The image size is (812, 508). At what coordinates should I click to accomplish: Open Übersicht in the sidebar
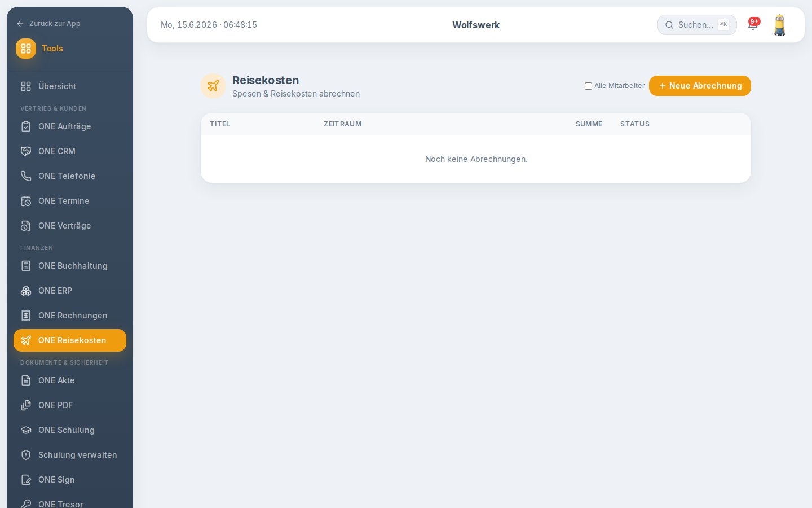coord(70,86)
